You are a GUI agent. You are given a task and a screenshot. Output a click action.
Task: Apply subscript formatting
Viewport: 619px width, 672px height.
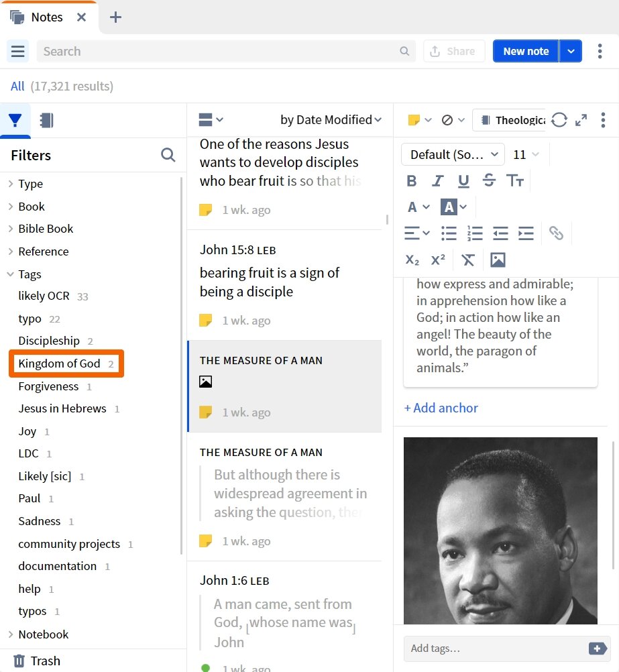click(412, 260)
